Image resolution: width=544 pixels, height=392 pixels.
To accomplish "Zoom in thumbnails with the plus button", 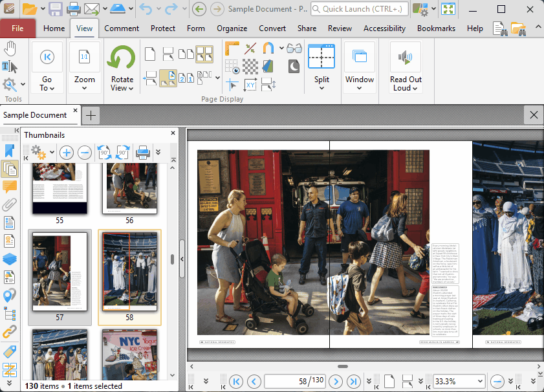I will tap(67, 153).
